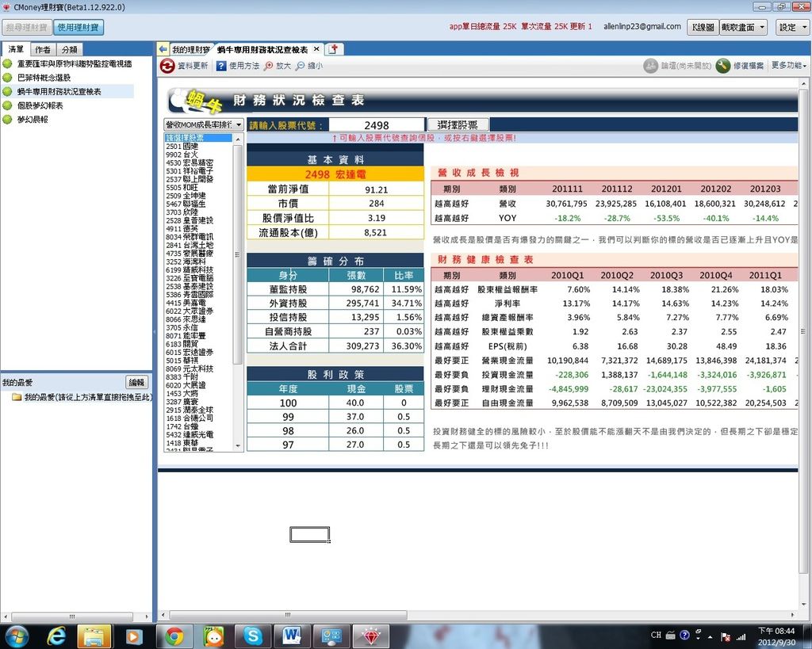Click the 放大 zoom-in magnifier icon
The height and width of the screenshot is (649, 812).
(268, 66)
